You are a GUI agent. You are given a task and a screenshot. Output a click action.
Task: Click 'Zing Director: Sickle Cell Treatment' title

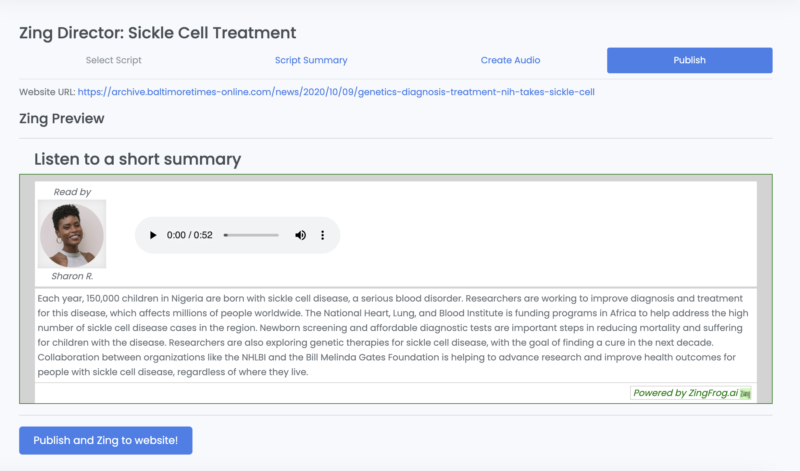tap(158, 33)
